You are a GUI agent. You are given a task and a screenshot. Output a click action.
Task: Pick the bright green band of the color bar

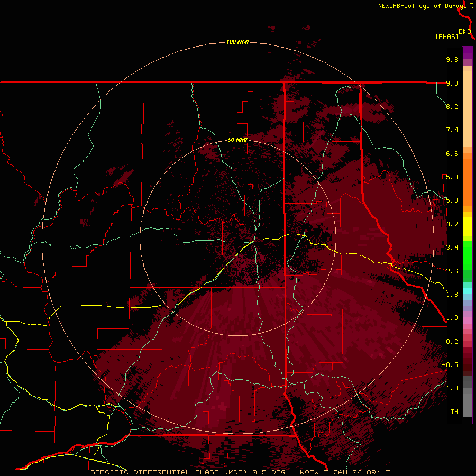pos(467,255)
